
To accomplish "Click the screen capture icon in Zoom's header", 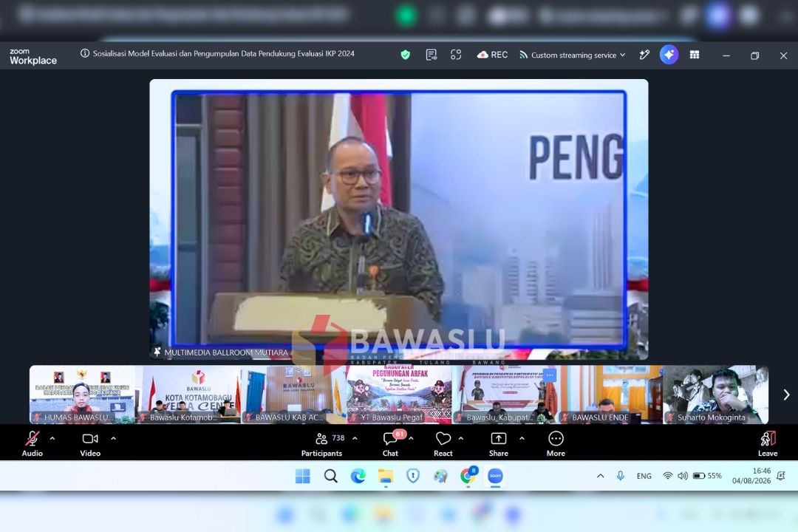I will pos(456,55).
